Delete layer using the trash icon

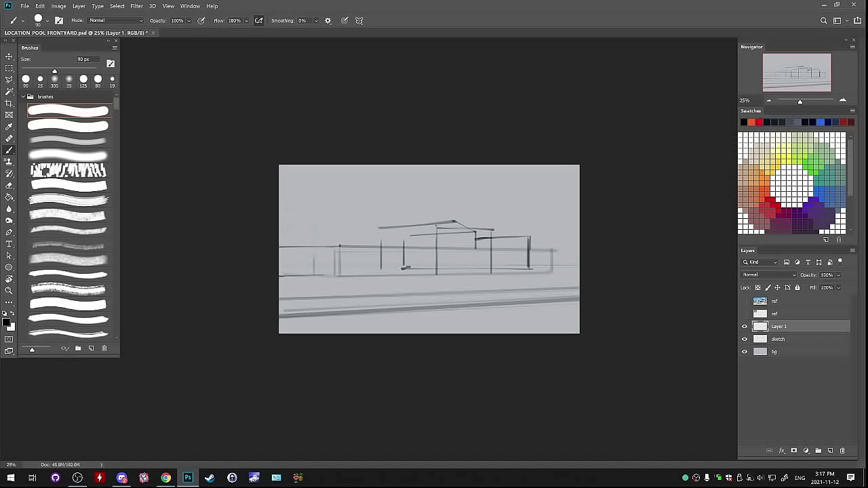(843, 451)
